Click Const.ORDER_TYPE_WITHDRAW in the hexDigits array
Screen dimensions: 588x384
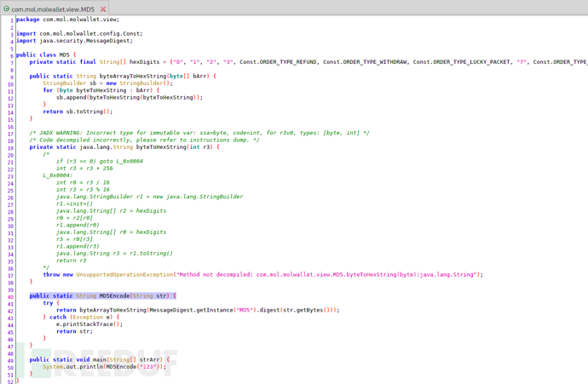pos(365,62)
